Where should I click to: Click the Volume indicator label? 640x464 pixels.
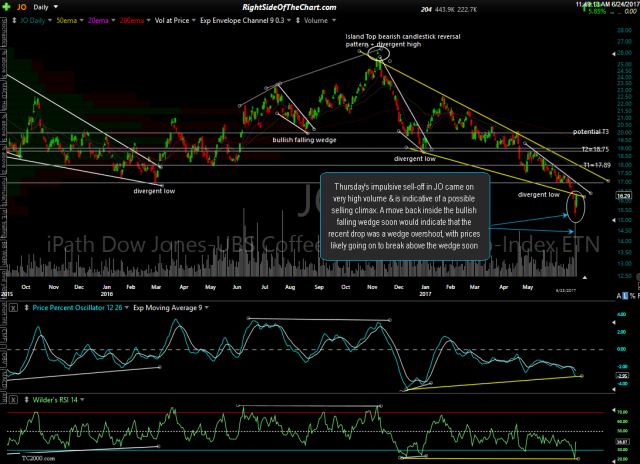(x=316, y=20)
